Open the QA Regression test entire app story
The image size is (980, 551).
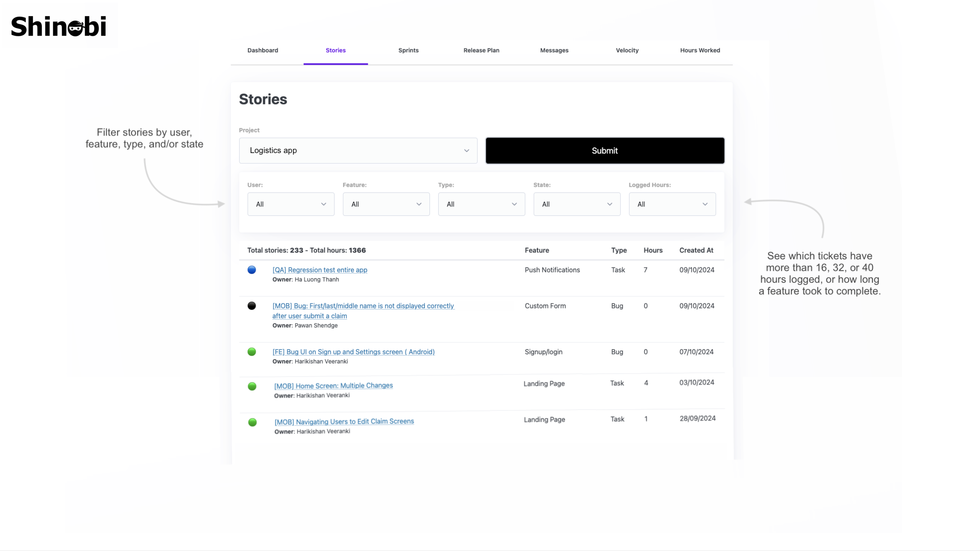click(320, 270)
